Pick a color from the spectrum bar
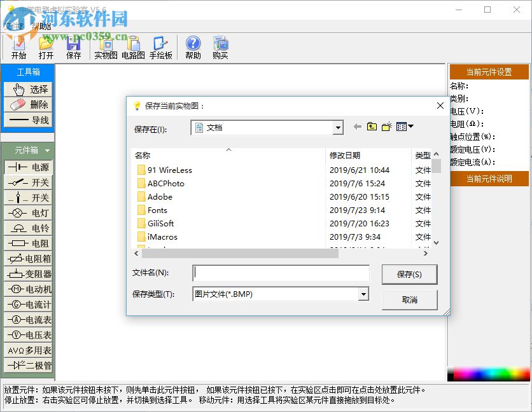The width and height of the screenshot is (532, 412). [488, 374]
